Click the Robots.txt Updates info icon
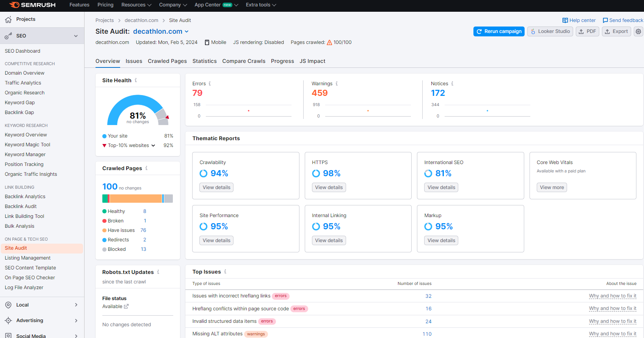Image resolution: width=644 pixels, height=338 pixels. click(158, 272)
